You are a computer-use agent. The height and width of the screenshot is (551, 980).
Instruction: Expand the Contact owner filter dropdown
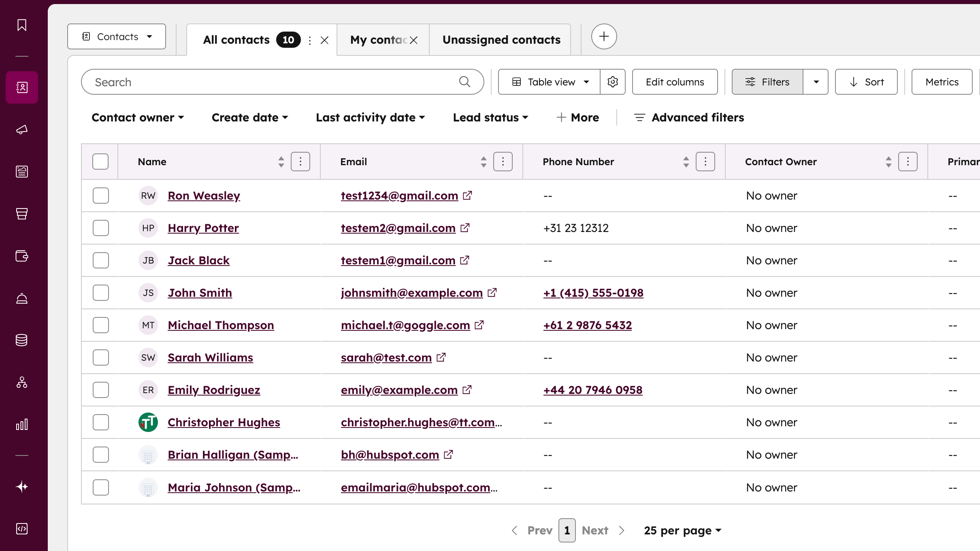coord(138,117)
